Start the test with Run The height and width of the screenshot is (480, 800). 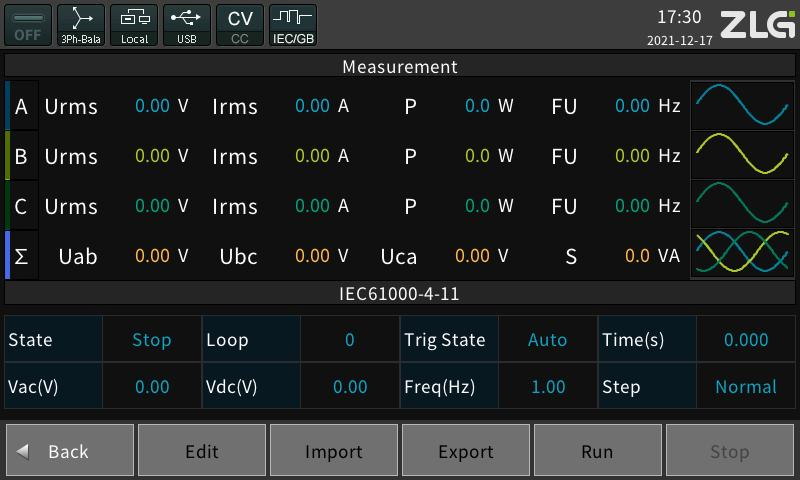pyautogui.click(x=597, y=451)
